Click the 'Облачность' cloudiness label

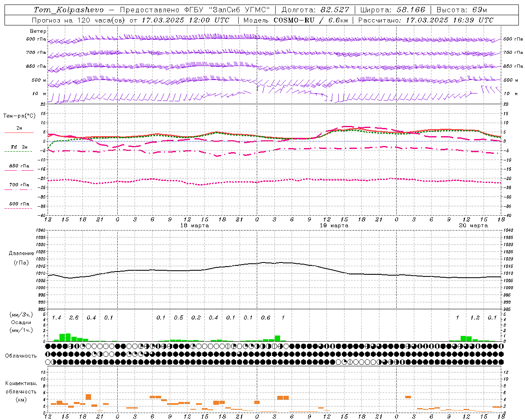tap(21, 356)
